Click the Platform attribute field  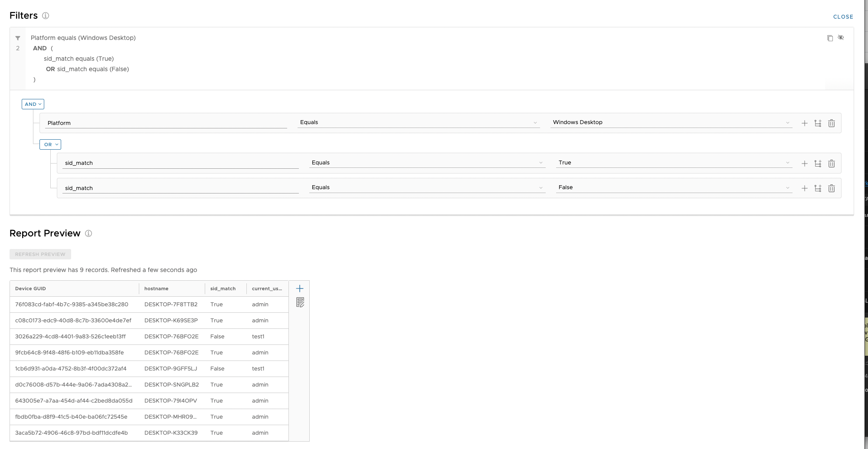[167, 123]
